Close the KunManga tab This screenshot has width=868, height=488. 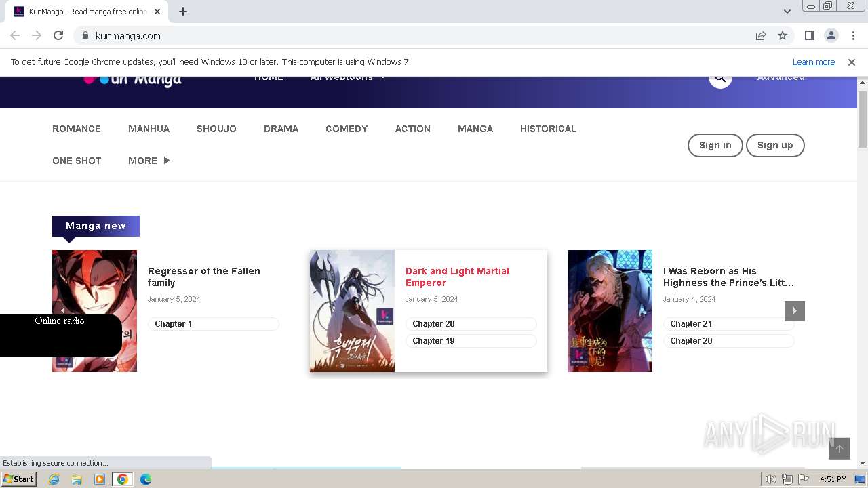(x=157, y=12)
